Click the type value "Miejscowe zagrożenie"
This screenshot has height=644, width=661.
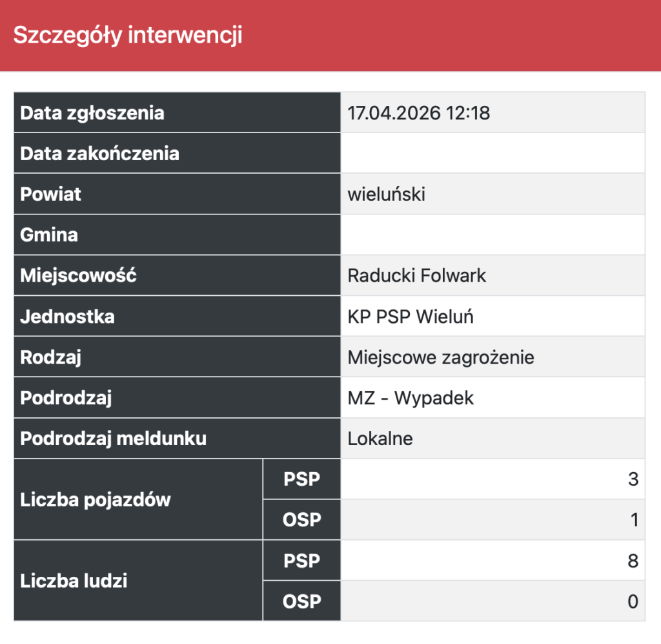pos(441,357)
